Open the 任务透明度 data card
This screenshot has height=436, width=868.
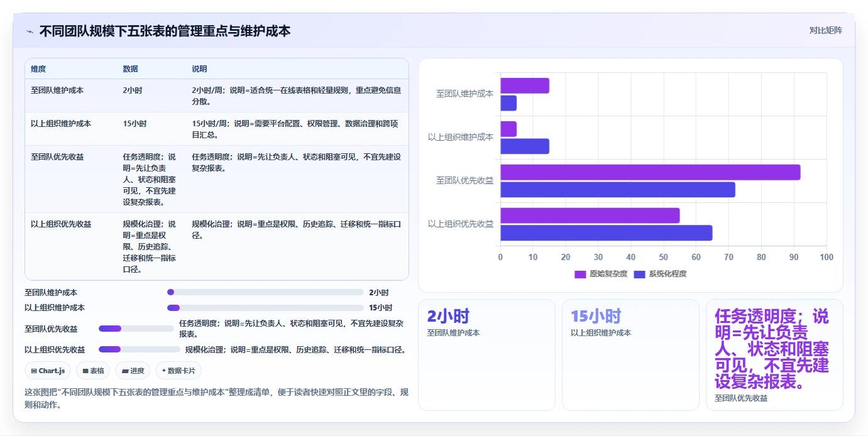[x=774, y=355]
